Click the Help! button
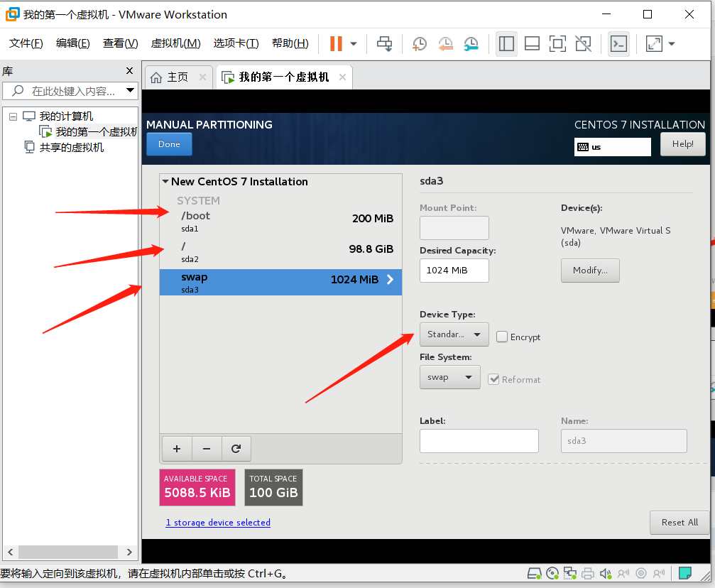Screen dimensions: 715x588 682,144
